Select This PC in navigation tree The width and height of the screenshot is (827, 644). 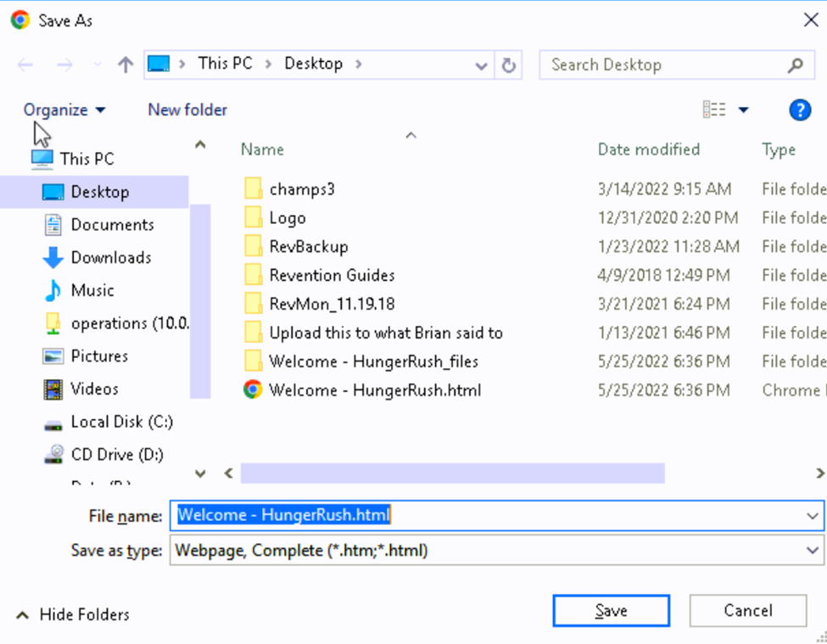(87, 158)
